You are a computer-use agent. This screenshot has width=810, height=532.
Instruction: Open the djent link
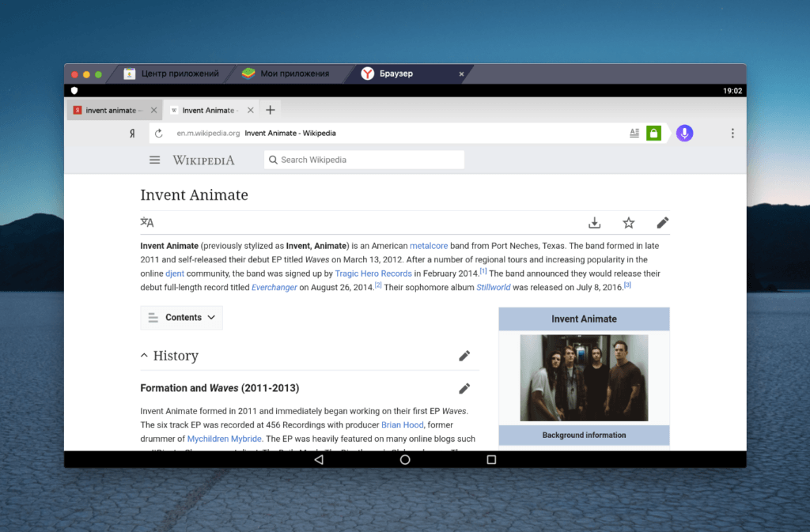click(x=175, y=274)
